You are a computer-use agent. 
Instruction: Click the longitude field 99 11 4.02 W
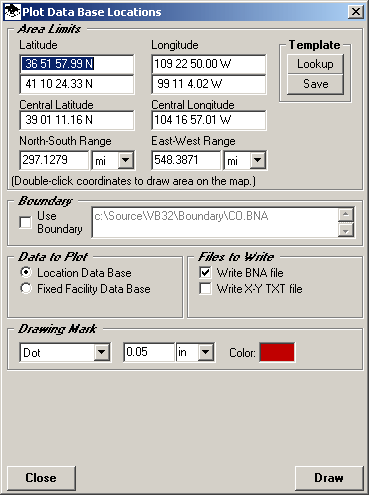(209, 84)
